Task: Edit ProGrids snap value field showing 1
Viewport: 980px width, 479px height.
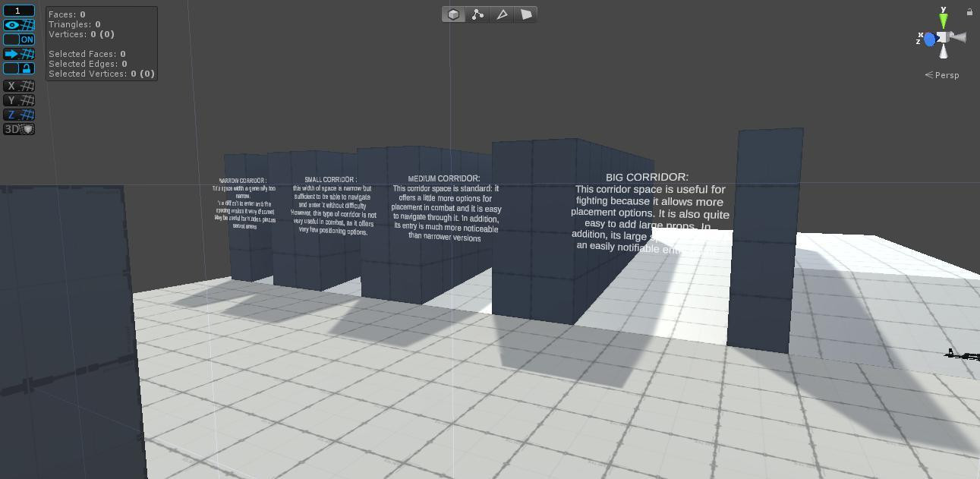Action: click(19, 11)
